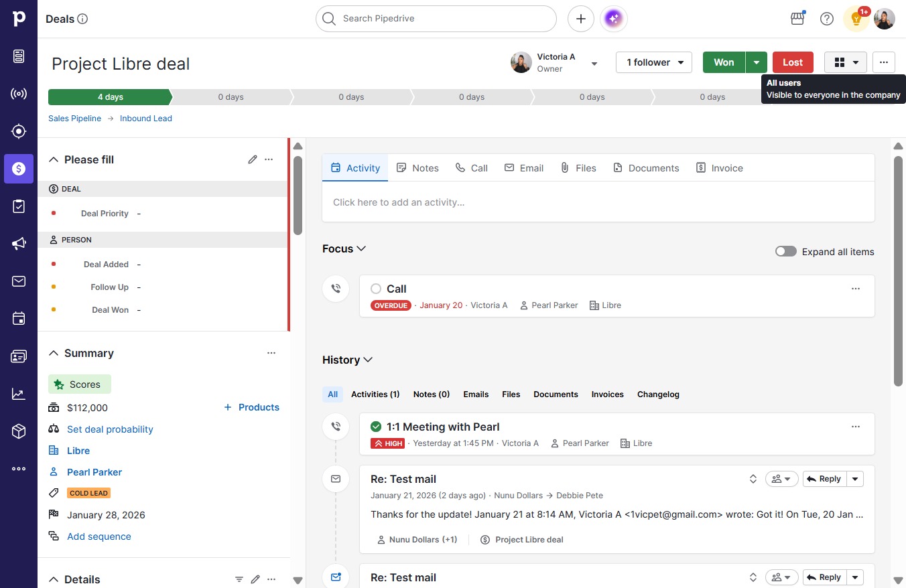Edit the Please fill section with pencil
The image size is (906, 588).
[253, 159]
